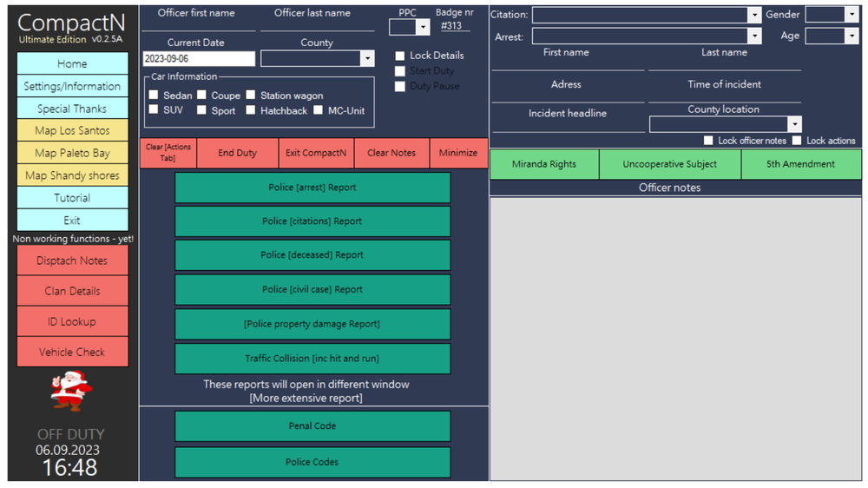
Task: Insert Miranda Rights
Action: (x=544, y=164)
